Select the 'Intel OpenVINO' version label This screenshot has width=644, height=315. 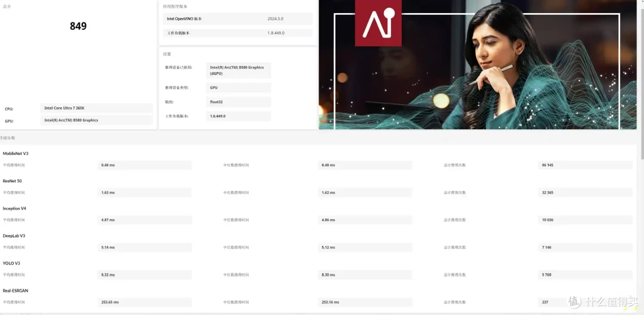point(184,19)
